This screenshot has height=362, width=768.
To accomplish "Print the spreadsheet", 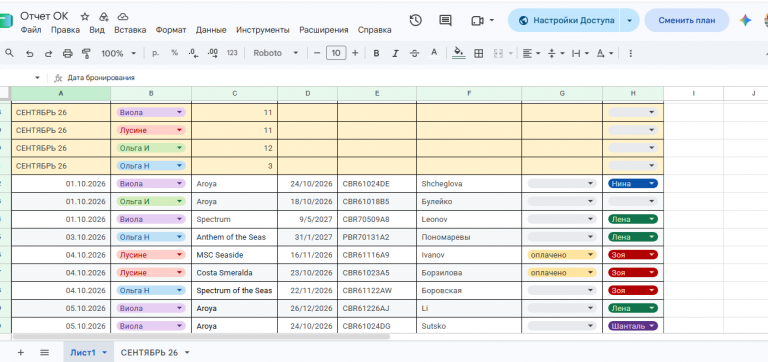I will [68, 53].
